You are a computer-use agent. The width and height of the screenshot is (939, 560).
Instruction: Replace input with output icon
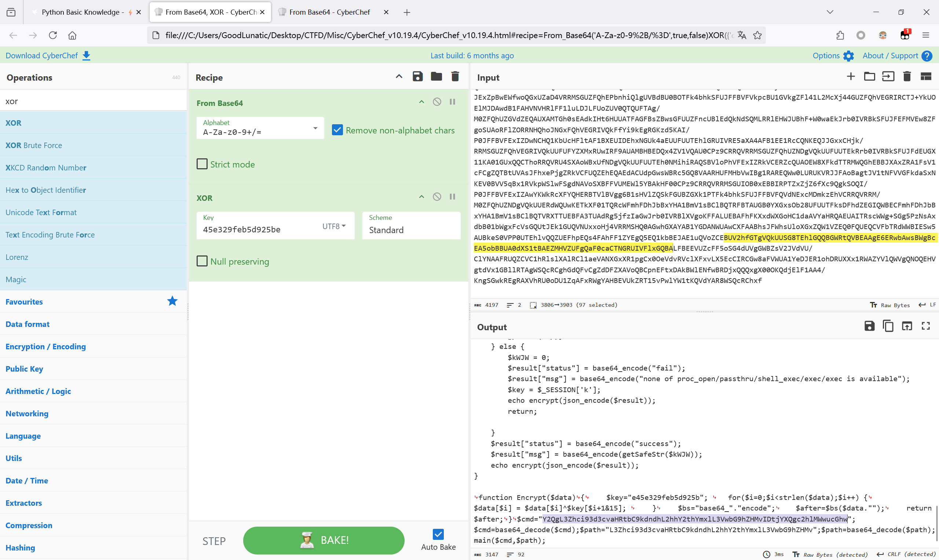(x=907, y=326)
